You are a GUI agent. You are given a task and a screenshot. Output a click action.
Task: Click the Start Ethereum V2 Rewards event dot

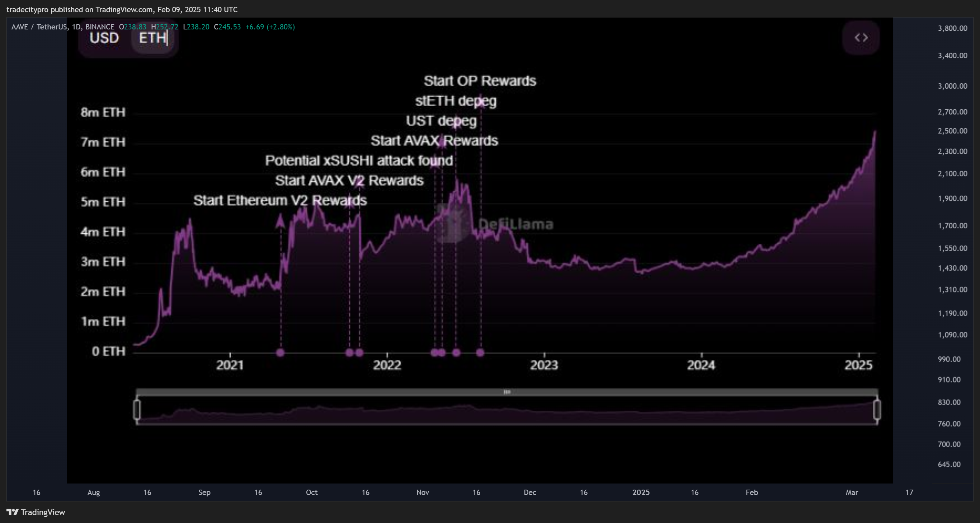281,352
